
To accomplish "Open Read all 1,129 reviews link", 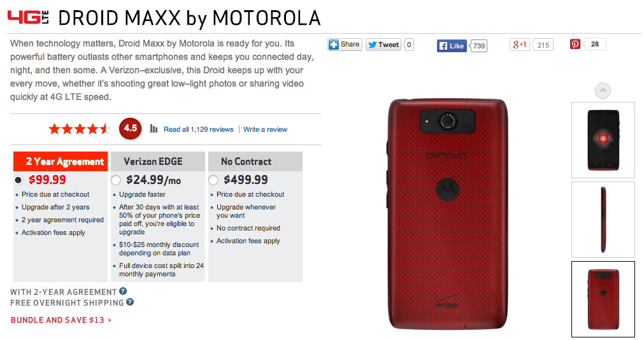I will [x=198, y=129].
